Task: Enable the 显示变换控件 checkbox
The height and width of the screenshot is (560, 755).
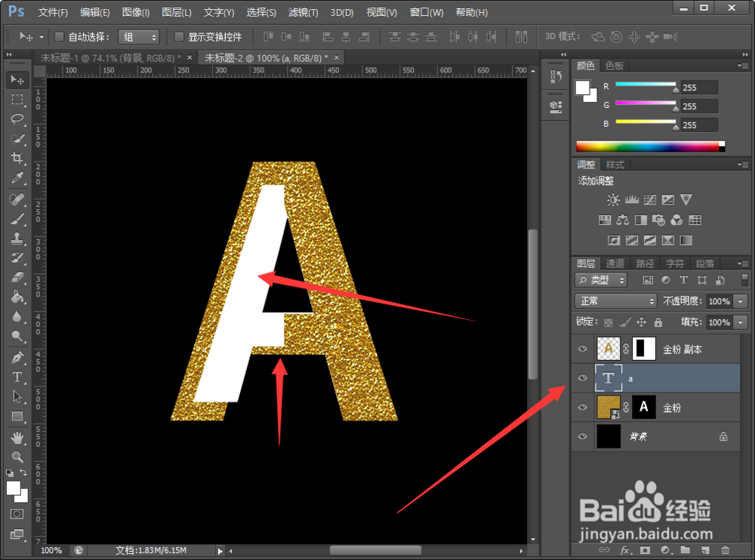Action: click(x=179, y=36)
